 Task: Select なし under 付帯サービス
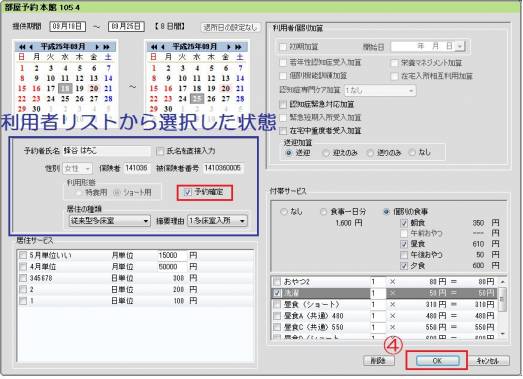[284, 212]
